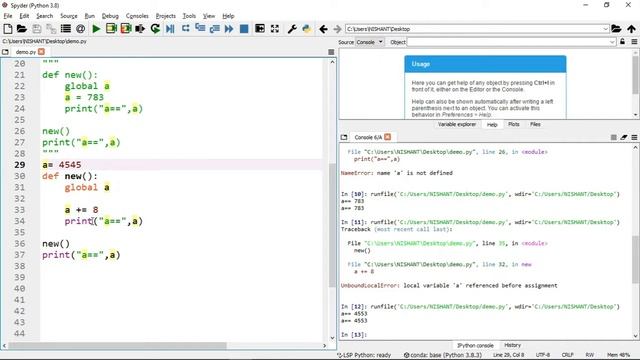The width and height of the screenshot is (640, 360).
Task: Click the Save all files icon
Action: (51, 29)
